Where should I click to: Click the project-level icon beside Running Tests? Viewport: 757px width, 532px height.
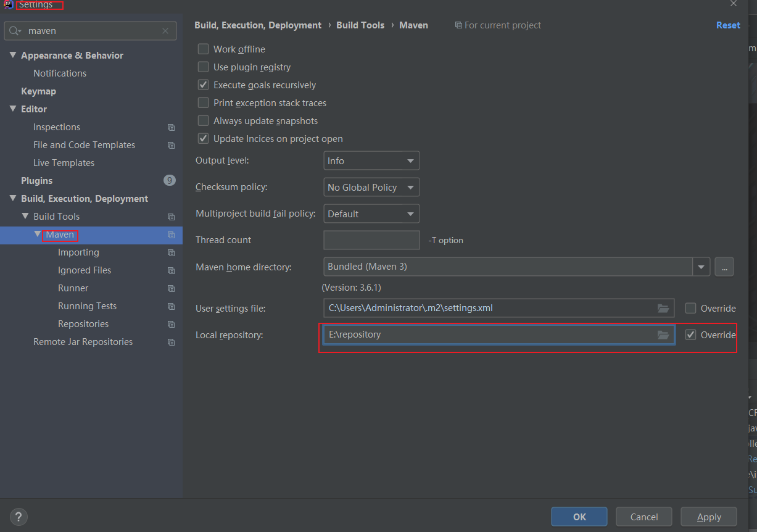(x=171, y=306)
